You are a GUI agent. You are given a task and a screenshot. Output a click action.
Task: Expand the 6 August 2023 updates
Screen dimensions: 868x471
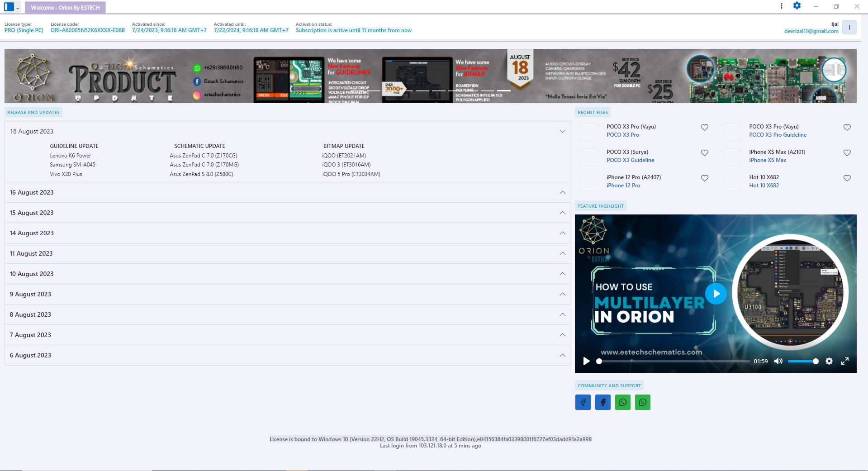point(562,355)
